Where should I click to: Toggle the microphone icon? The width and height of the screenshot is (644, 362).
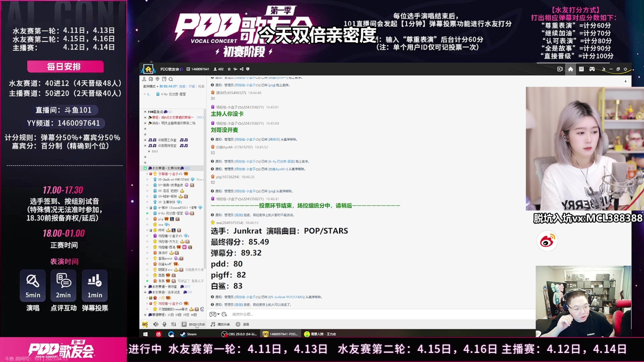165,324
